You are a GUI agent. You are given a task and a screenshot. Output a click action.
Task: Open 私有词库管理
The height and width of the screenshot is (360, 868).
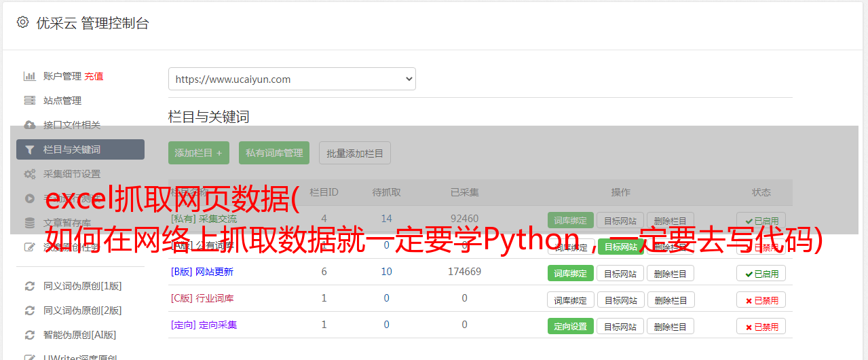[274, 153]
